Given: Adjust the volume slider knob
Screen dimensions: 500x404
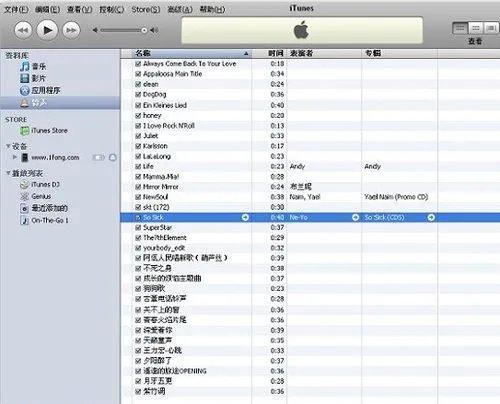Looking at the screenshot, I should point(144,30).
